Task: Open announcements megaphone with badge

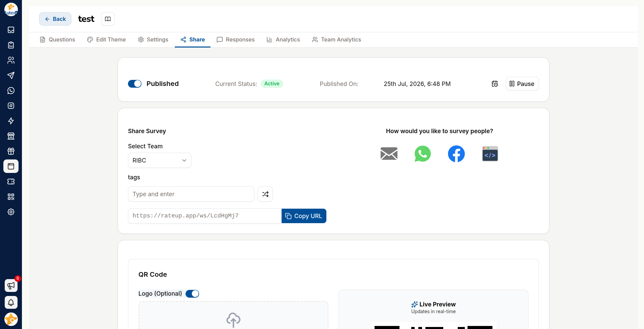Action: (x=11, y=286)
